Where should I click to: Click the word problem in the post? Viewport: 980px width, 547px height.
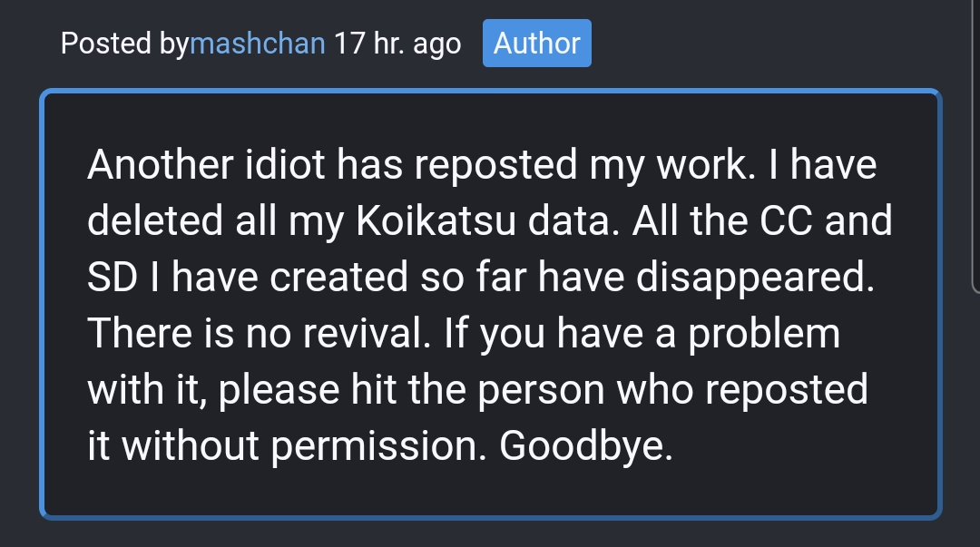(x=763, y=334)
